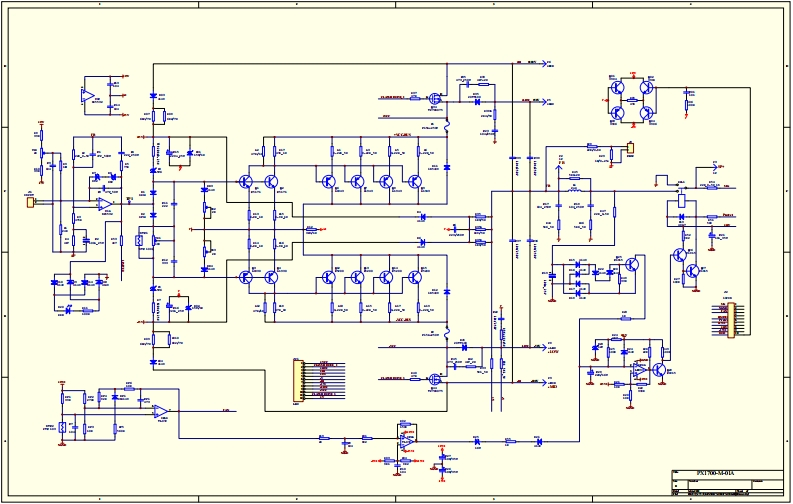Screen dimensions: 793x504
Task: Select the yellow component in bottom-left corner circuit
Action: click(62, 427)
